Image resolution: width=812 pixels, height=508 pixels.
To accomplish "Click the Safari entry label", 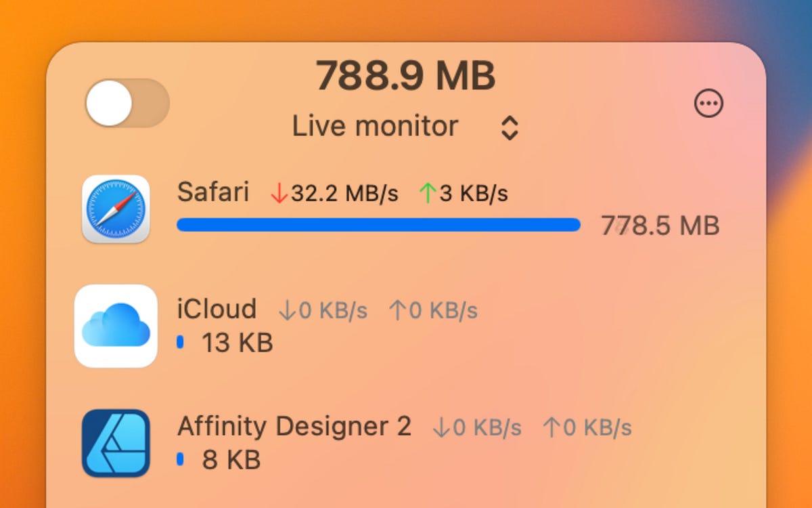I will [x=213, y=193].
